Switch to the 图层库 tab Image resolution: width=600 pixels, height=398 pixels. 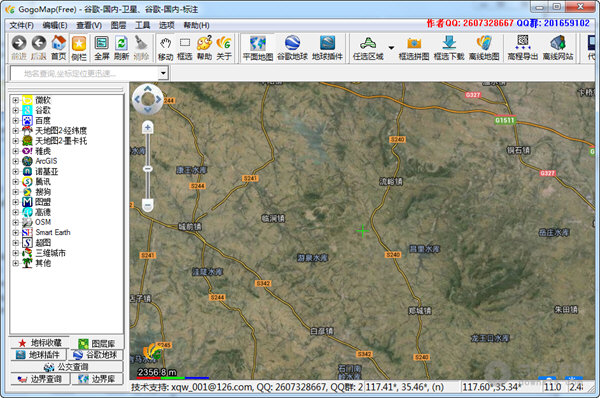tap(97, 343)
